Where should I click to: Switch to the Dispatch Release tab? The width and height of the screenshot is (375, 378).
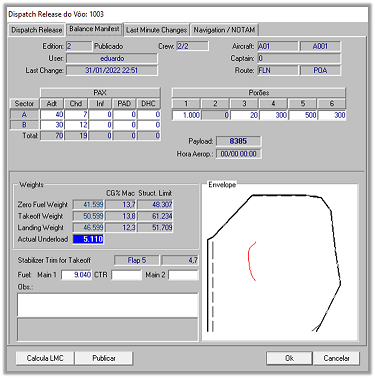click(36, 30)
